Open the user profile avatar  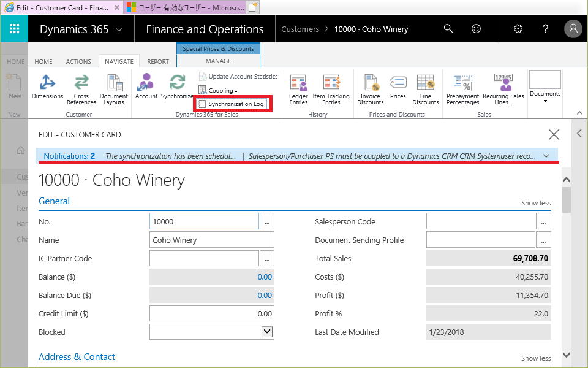(573, 29)
